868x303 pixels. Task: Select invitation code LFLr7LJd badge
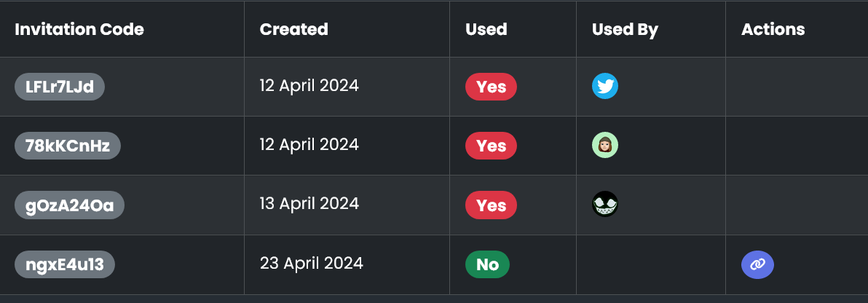(60, 87)
